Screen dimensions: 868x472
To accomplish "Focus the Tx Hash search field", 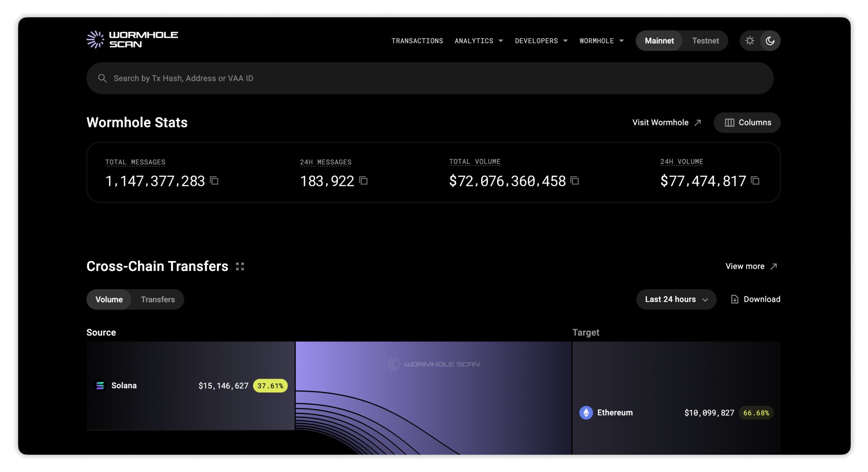I will pyautogui.click(x=430, y=78).
